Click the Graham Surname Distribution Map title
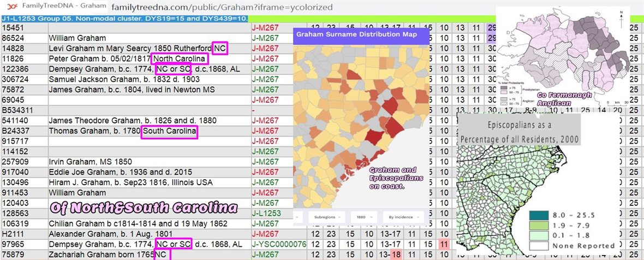The width and height of the screenshot is (644, 260). (x=356, y=34)
